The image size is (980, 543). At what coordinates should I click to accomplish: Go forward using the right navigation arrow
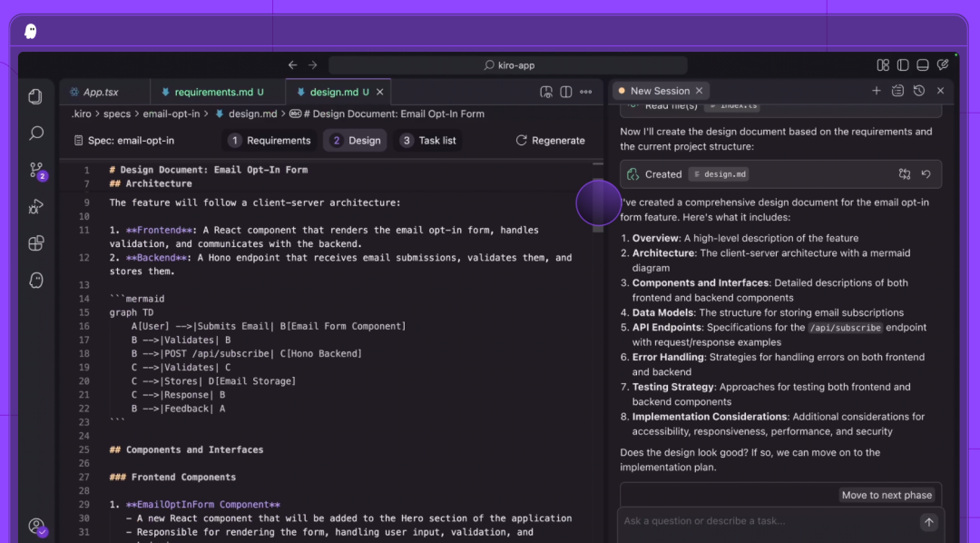pyautogui.click(x=312, y=65)
